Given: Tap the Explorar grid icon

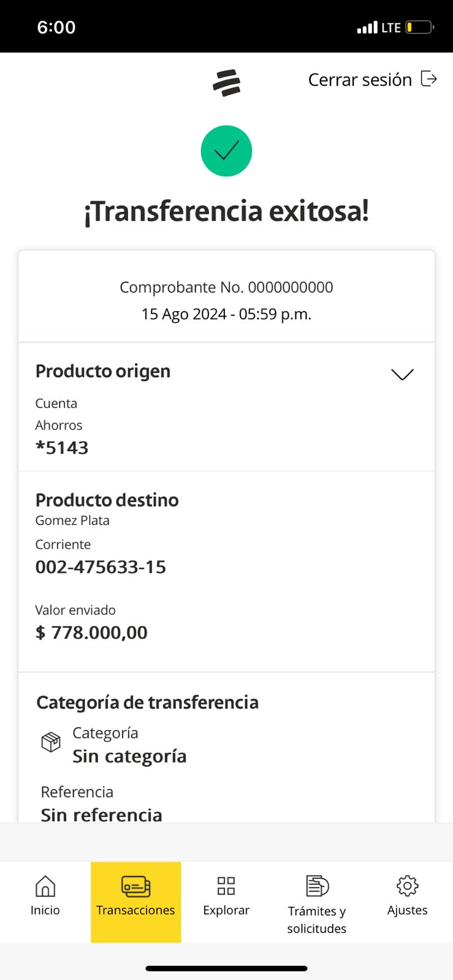Looking at the screenshot, I should click(x=226, y=886).
